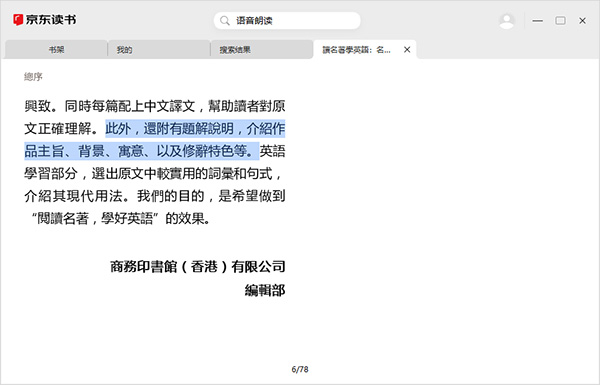Click the 總序 chapter heading
This screenshot has width=600, height=385.
(33, 77)
